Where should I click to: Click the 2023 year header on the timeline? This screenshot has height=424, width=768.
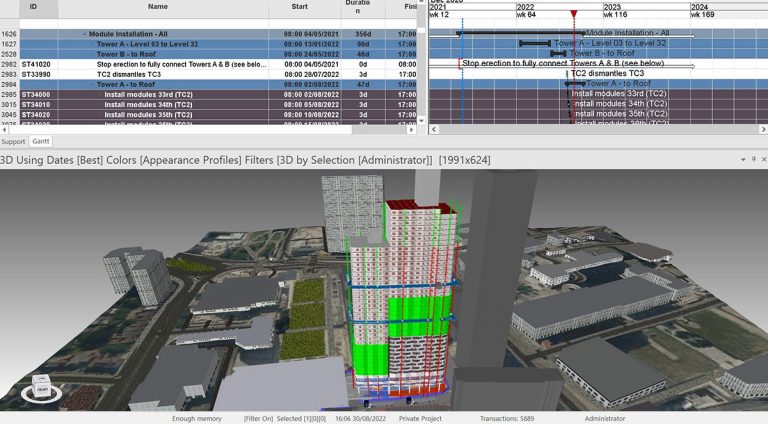click(612, 7)
